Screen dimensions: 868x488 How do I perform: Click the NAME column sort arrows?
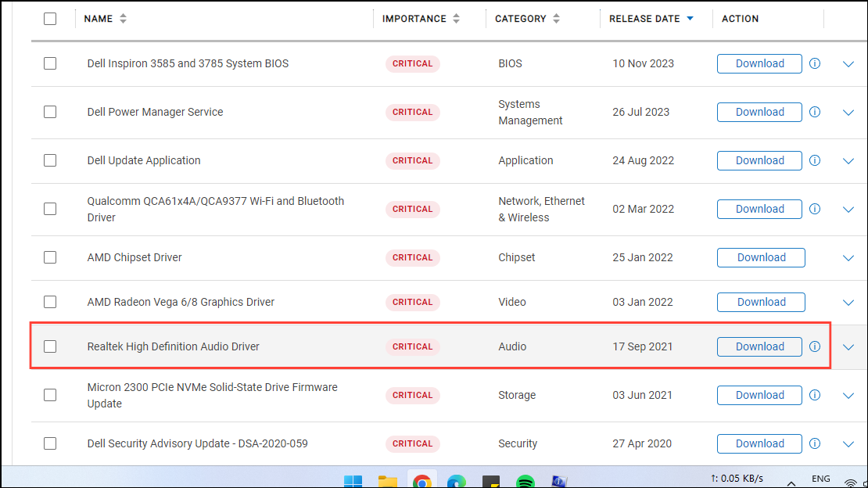(x=123, y=19)
